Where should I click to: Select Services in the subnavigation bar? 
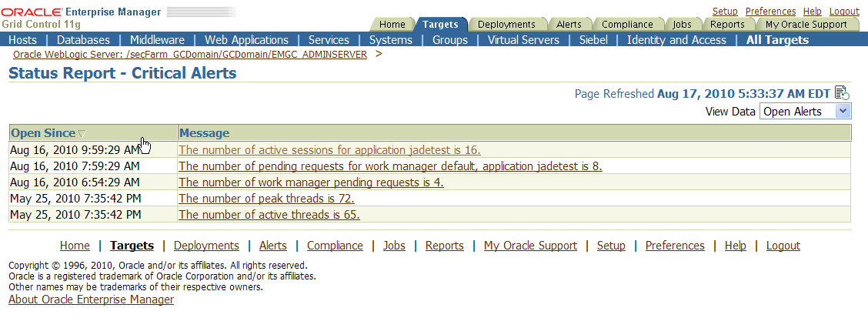coord(329,40)
